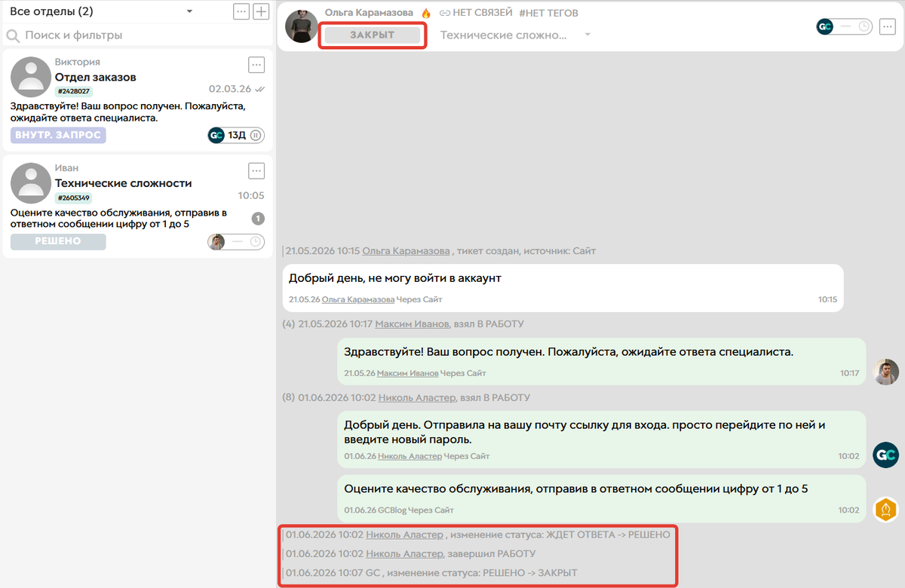Viewport: 905px width, 588px height.
Task: Click the ticket number tag #2428027
Action: [x=74, y=91]
